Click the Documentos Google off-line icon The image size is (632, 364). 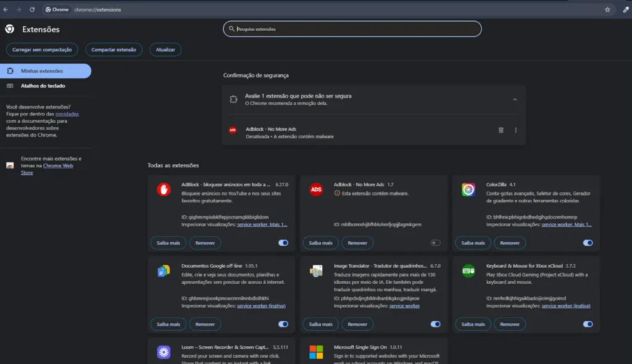click(164, 271)
